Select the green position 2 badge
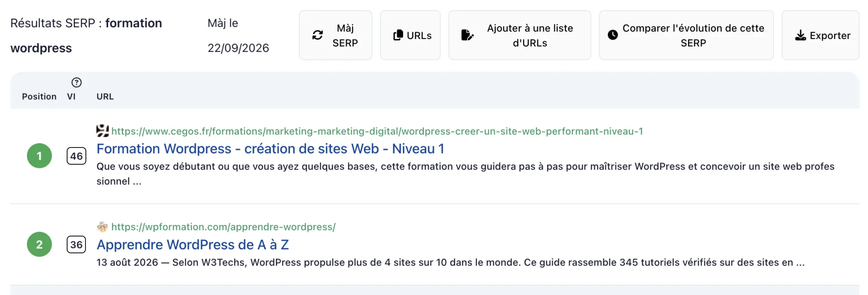The height and width of the screenshot is (295, 868). [39, 244]
